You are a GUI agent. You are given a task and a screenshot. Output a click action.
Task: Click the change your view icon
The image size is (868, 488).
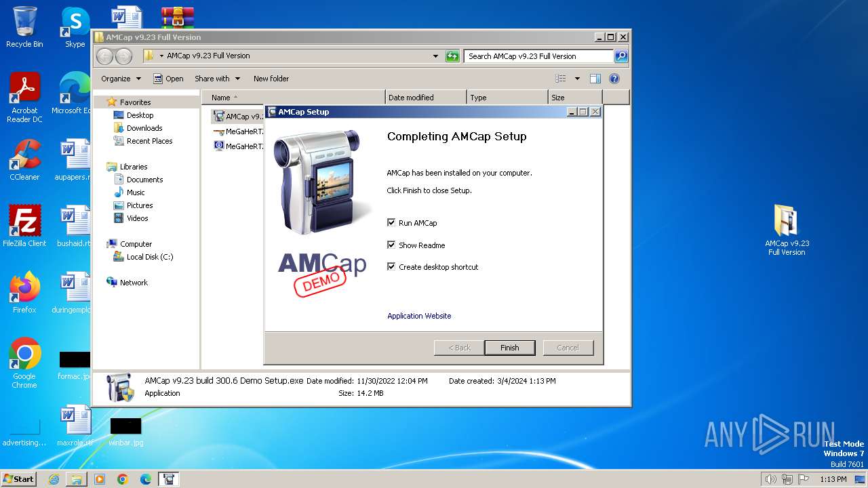pyautogui.click(x=561, y=79)
